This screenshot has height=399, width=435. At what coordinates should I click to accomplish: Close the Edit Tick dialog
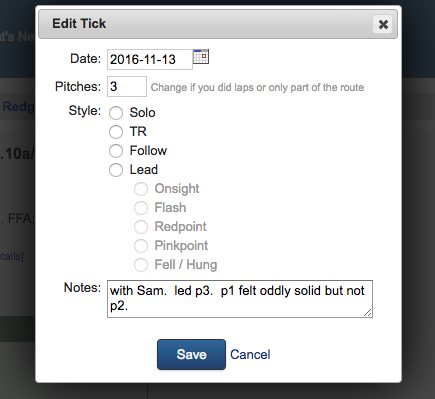[383, 24]
